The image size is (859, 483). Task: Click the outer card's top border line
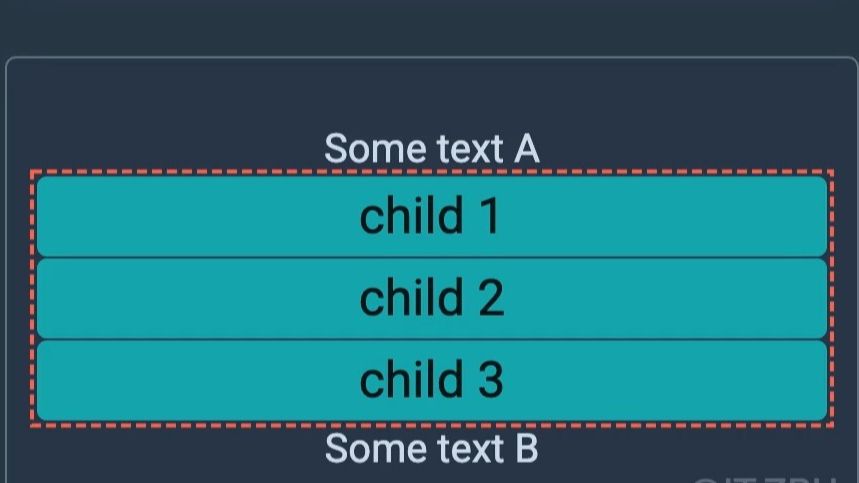(x=432, y=57)
